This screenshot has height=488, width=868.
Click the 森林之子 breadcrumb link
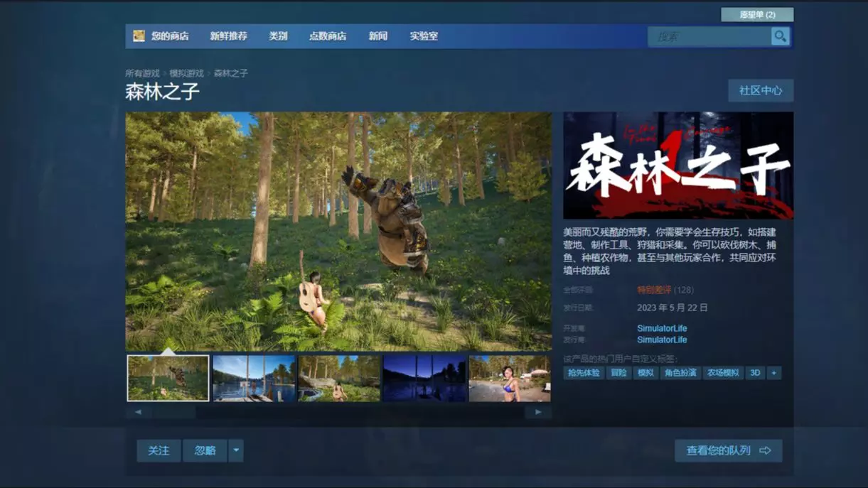[x=230, y=73]
